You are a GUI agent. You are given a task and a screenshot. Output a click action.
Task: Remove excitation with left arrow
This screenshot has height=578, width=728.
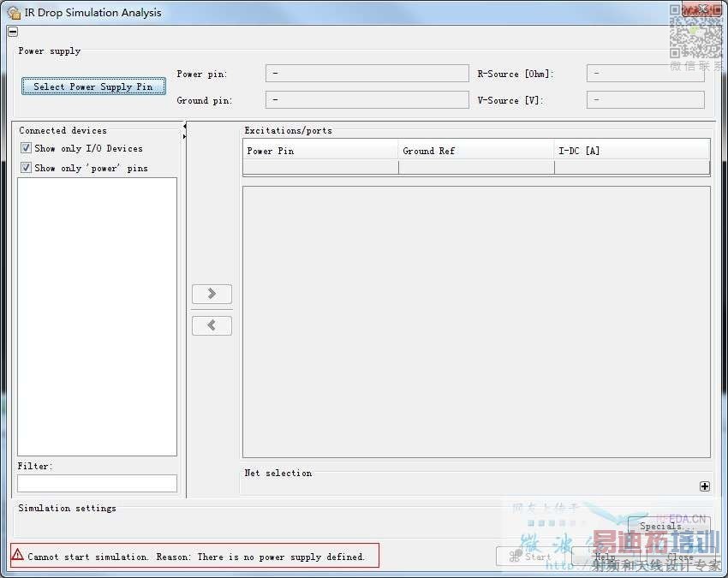click(x=212, y=325)
